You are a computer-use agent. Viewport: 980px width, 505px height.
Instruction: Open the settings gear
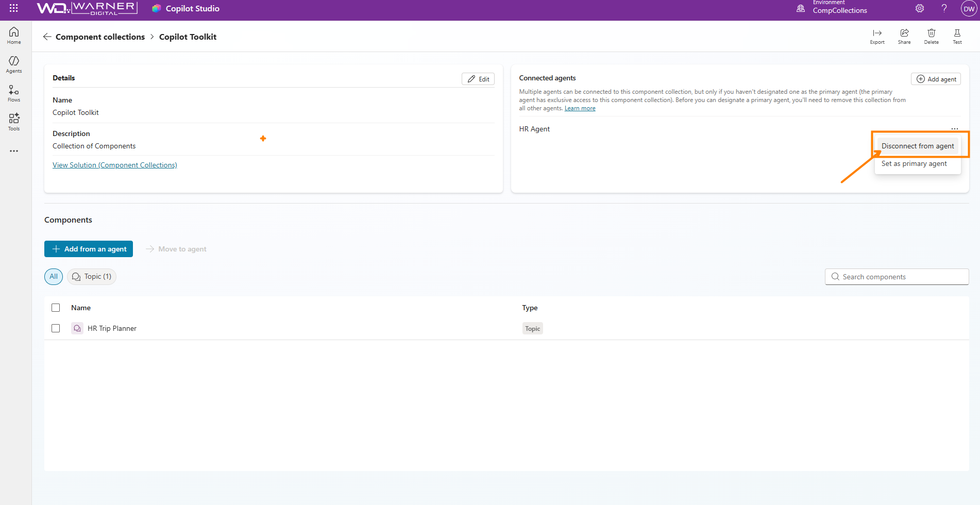click(920, 8)
